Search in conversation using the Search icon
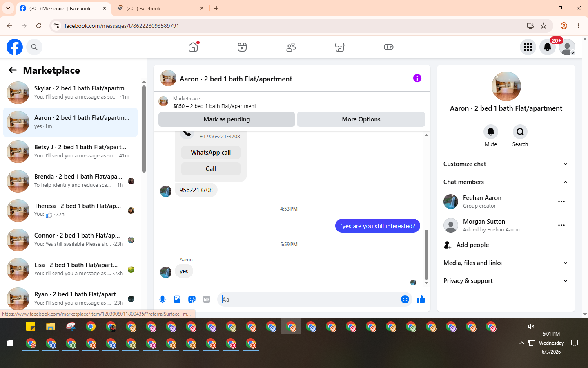Image resolution: width=588 pixels, height=368 pixels. pyautogui.click(x=520, y=132)
